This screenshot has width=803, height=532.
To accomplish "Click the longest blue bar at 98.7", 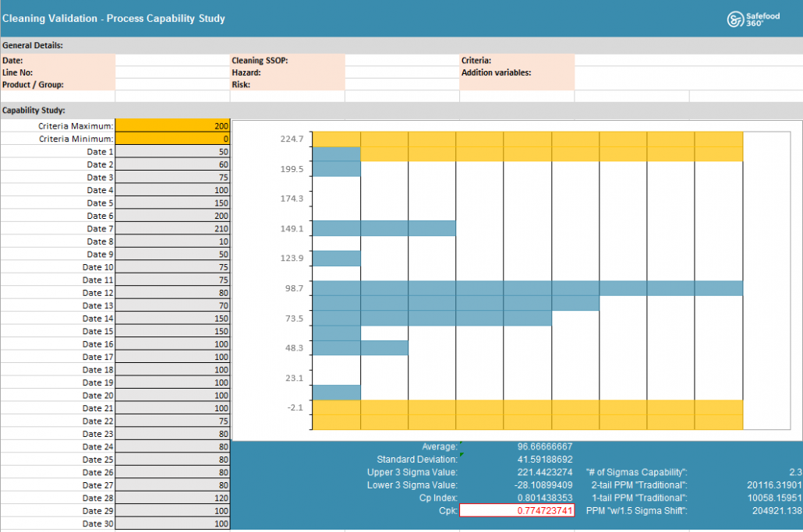I will tap(527, 288).
